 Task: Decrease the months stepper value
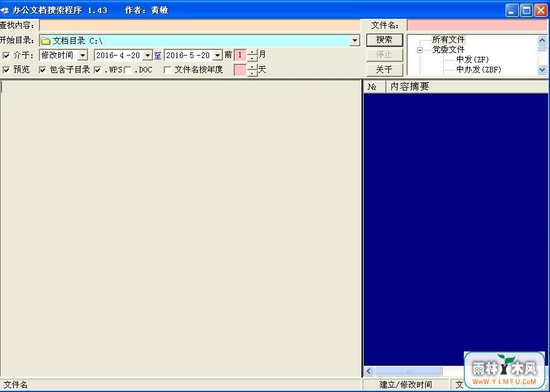252,58
